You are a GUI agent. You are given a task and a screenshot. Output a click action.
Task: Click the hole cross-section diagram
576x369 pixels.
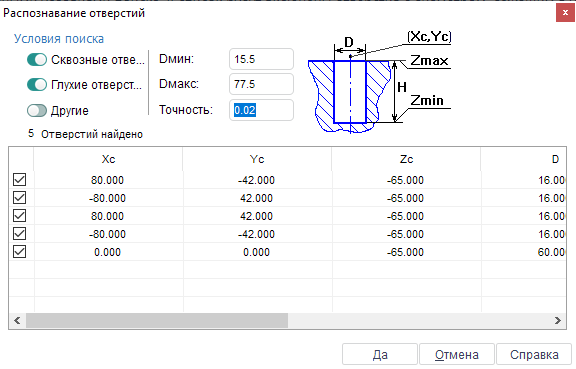coord(379,82)
